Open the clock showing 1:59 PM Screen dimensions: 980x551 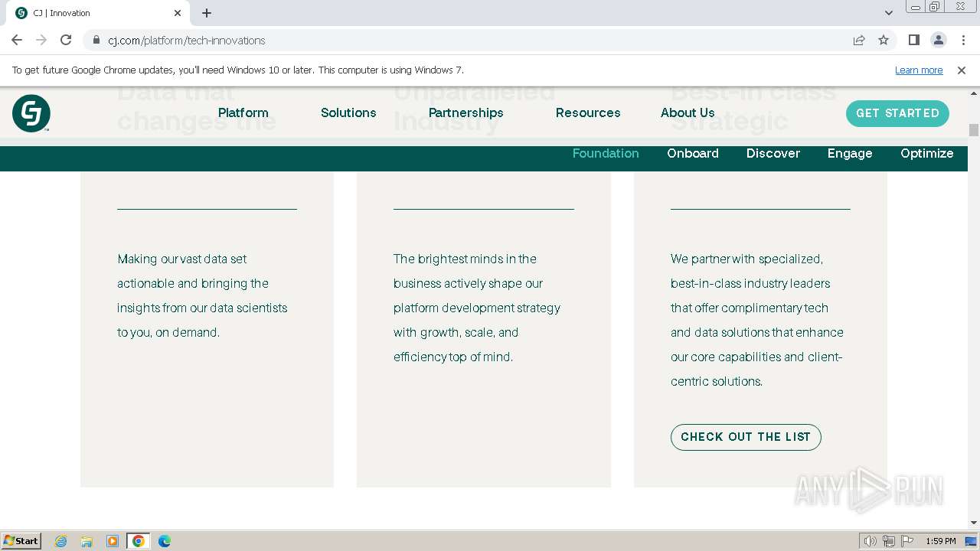coord(941,541)
